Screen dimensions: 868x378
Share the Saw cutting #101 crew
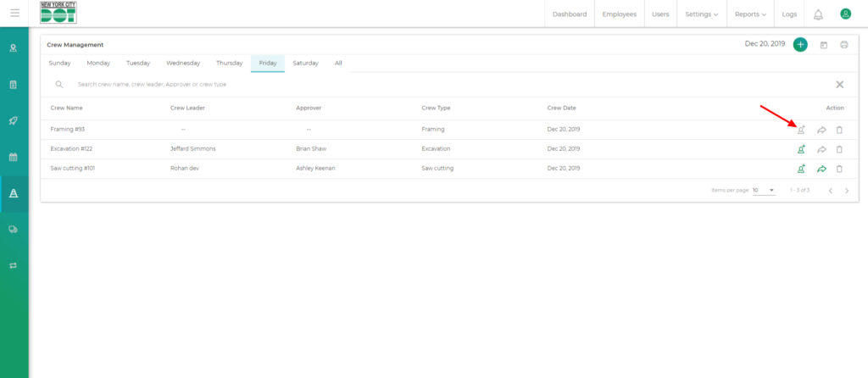[821, 169]
